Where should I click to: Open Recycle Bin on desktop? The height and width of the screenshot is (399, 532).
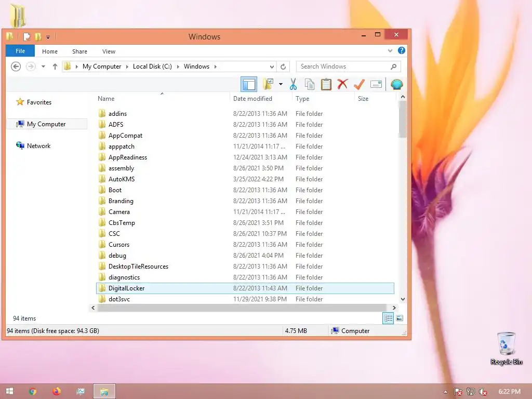pos(506,349)
